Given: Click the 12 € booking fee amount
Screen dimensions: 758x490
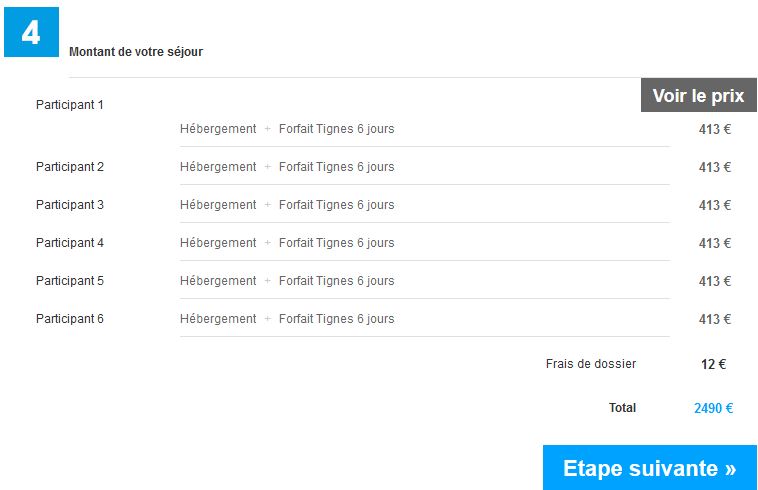Looking at the screenshot, I should (714, 364).
